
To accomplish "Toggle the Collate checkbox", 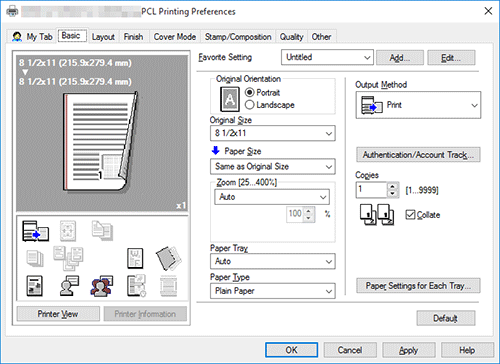I will click(x=410, y=215).
